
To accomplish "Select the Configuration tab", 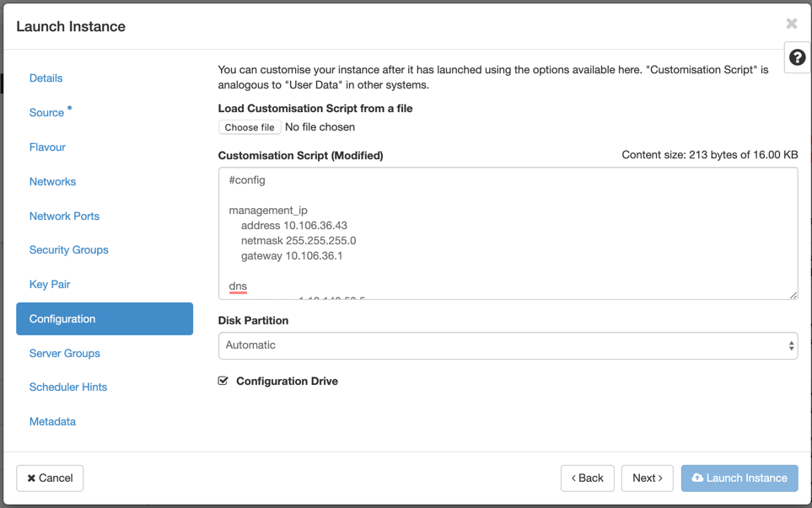I will point(105,318).
